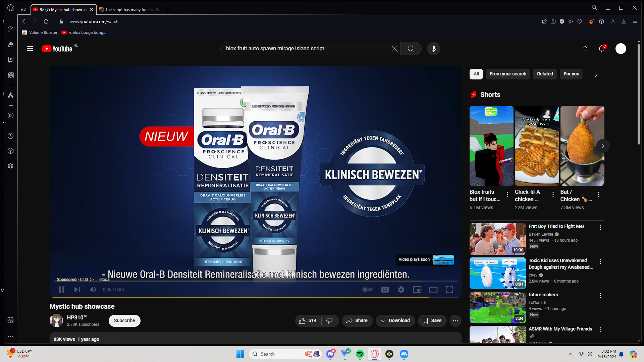
Task: Go back to the previous page
Action: point(24,21)
